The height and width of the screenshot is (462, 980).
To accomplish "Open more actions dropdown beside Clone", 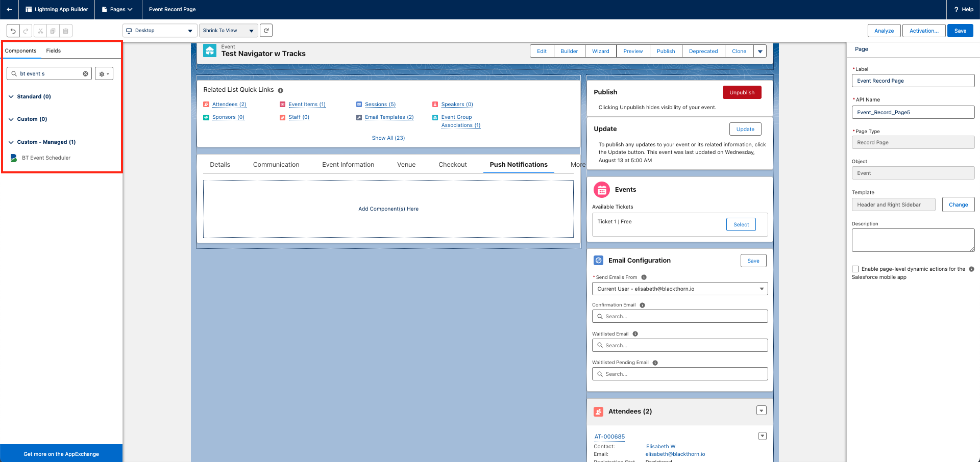I will coord(760,51).
